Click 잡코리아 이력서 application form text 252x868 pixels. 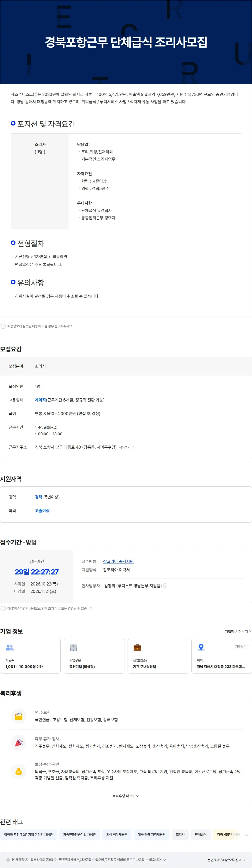tap(116, 570)
